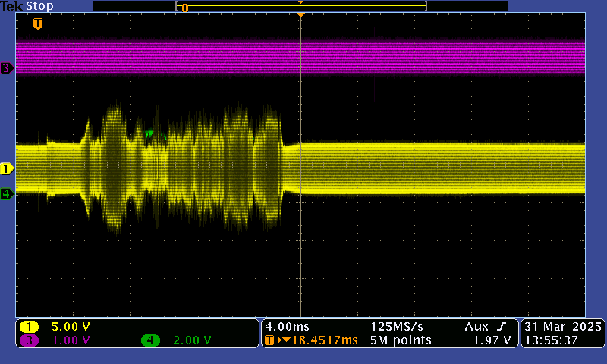607x364 pixels.
Task: Click the orange trigger delay T icon
Action: point(270,341)
